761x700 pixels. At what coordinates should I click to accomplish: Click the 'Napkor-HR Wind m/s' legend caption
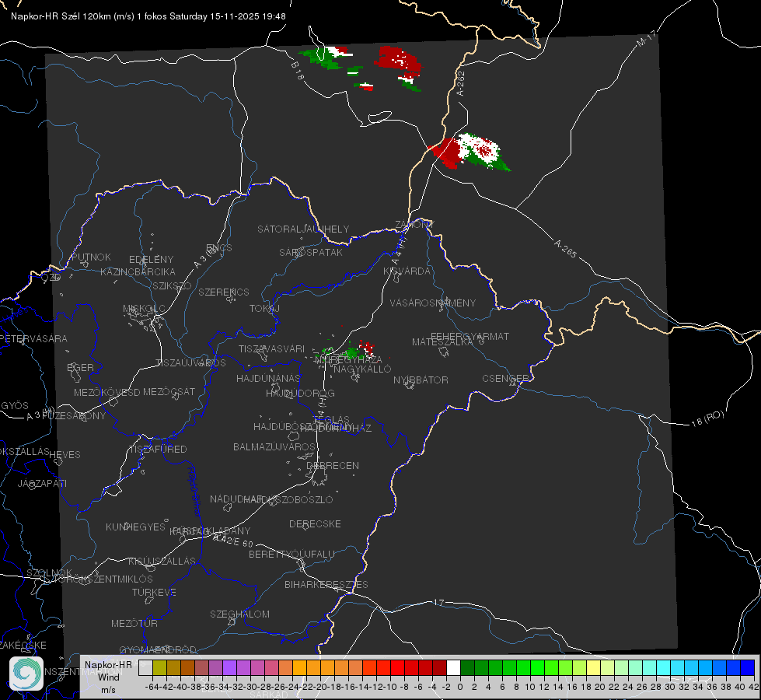[x=108, y=677]
